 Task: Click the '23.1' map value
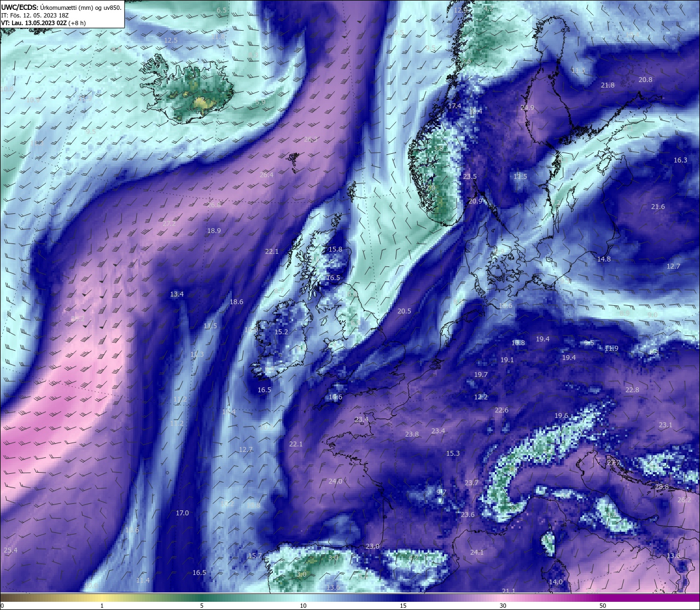coord(666,425)
